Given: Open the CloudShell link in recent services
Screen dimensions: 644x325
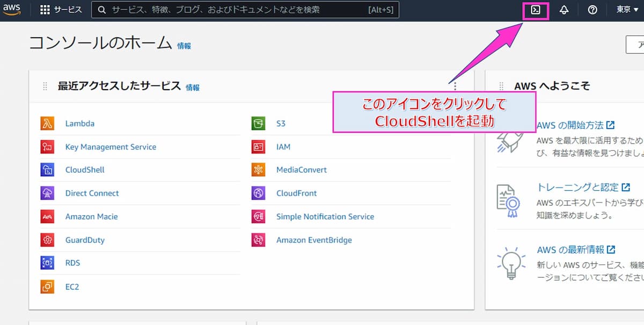Looking at the screenshot, I should point(85,170).
